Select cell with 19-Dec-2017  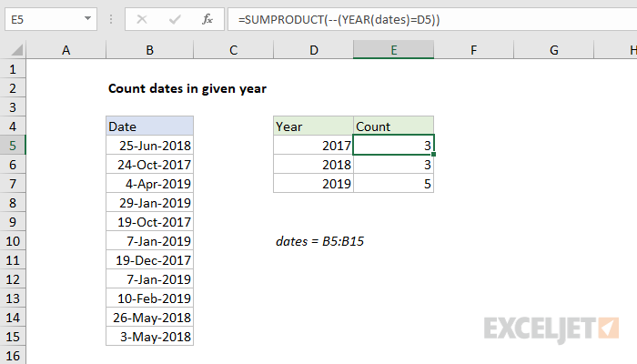pyautogui.click(x=149, y=260)
